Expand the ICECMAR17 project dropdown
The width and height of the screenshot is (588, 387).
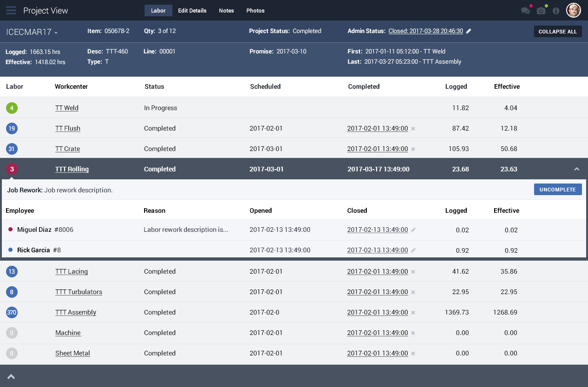click(x=56, y=33)
